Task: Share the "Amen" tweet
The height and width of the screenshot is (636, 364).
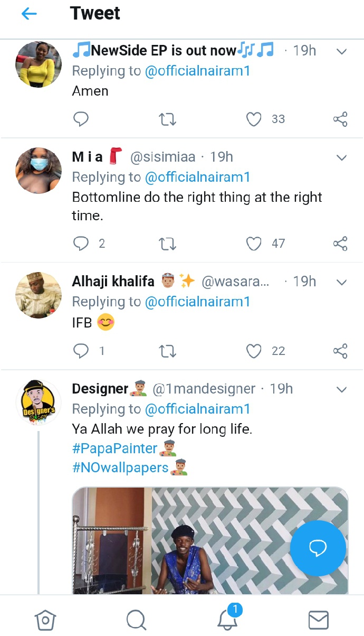Action: [x=340, y=119]
